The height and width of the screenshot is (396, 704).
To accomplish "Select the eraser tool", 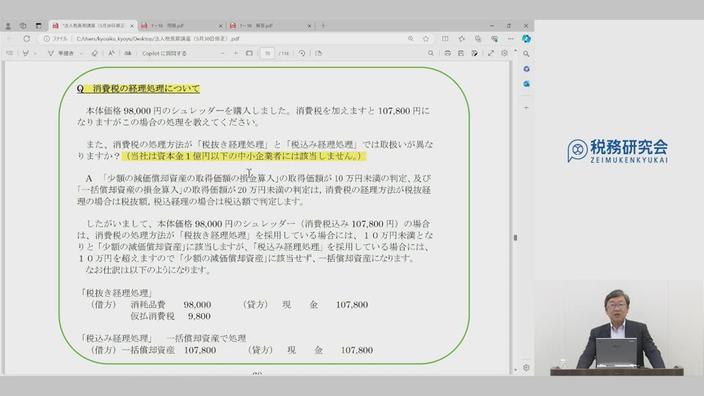I will 94,53.
